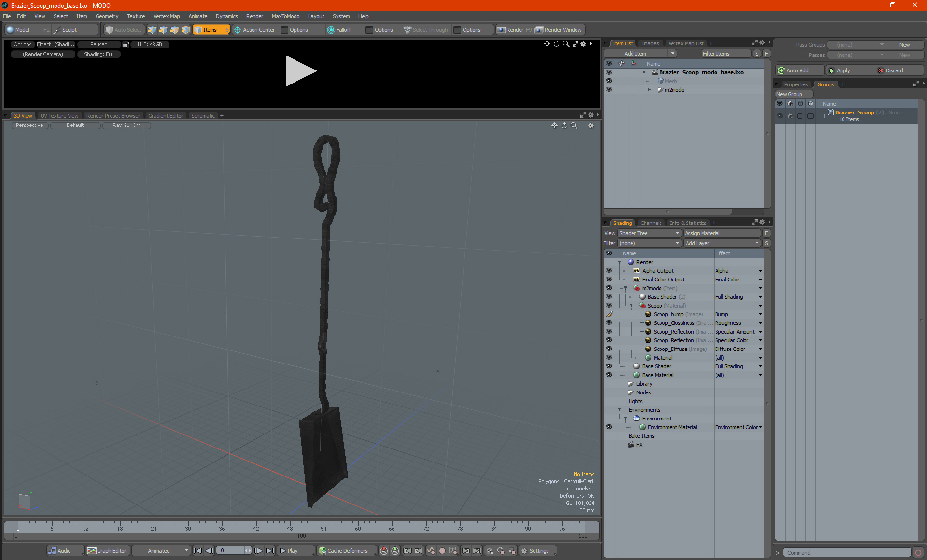Open Falloff menu
The height and width of the screenshot is (560, 927).
click(x=339, y=30)
